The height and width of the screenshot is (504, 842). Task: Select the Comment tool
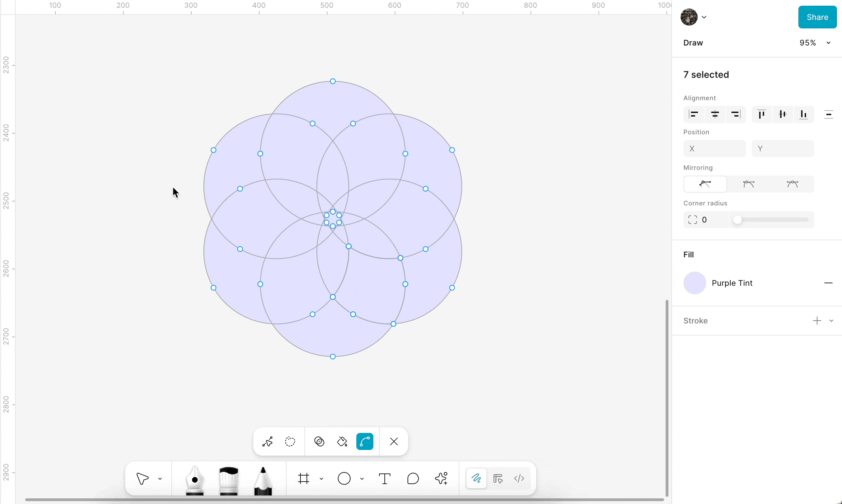coord(413,478)
